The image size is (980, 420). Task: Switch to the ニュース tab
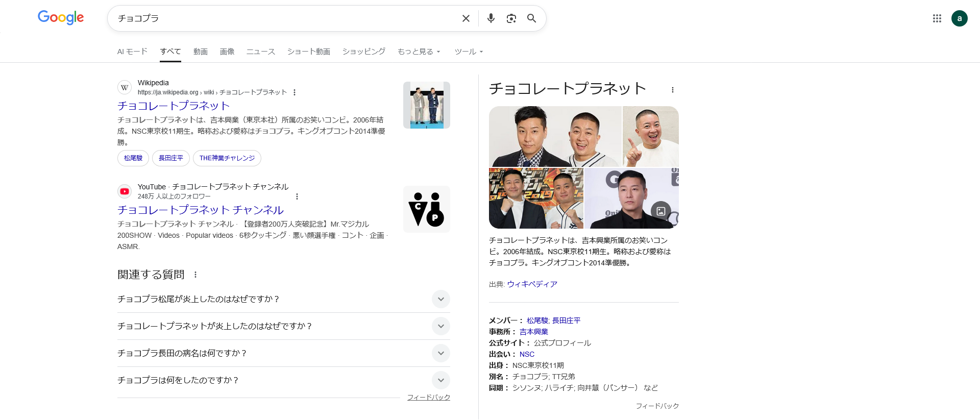coord(260,52)
